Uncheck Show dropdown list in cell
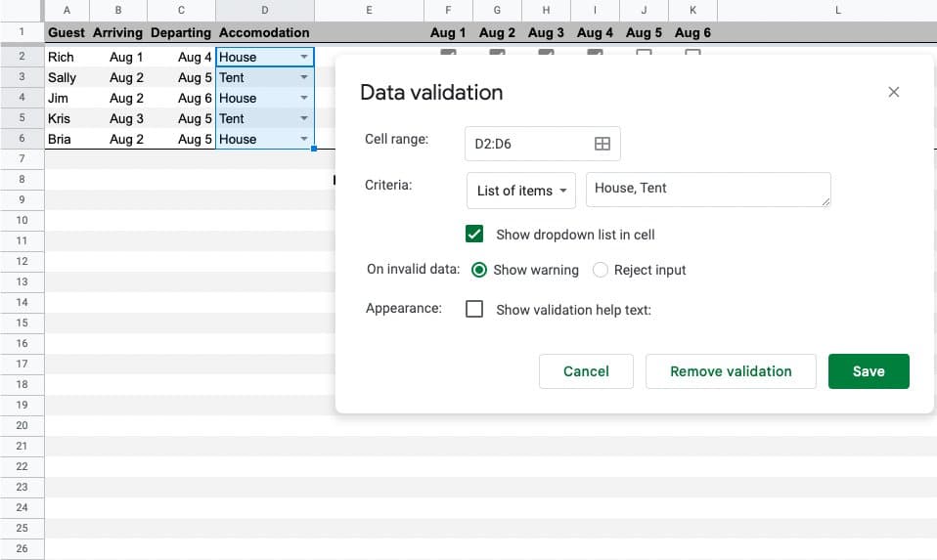 474,235
